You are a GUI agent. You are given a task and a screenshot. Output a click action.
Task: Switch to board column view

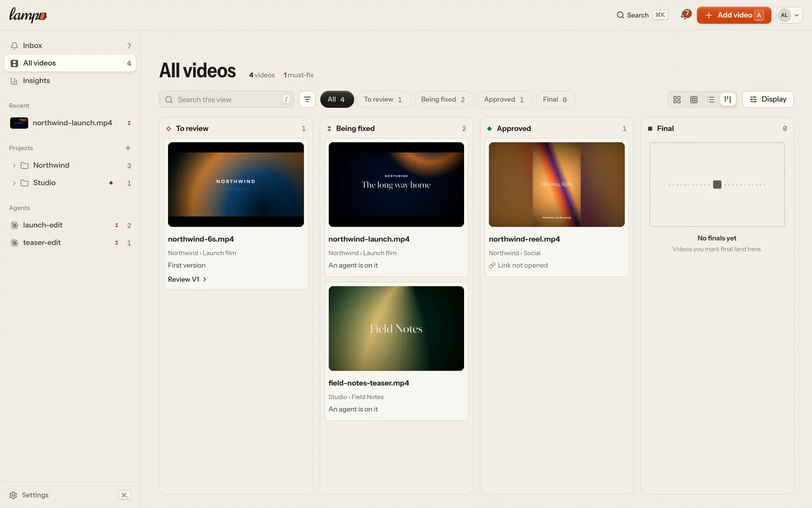(728, 99)
